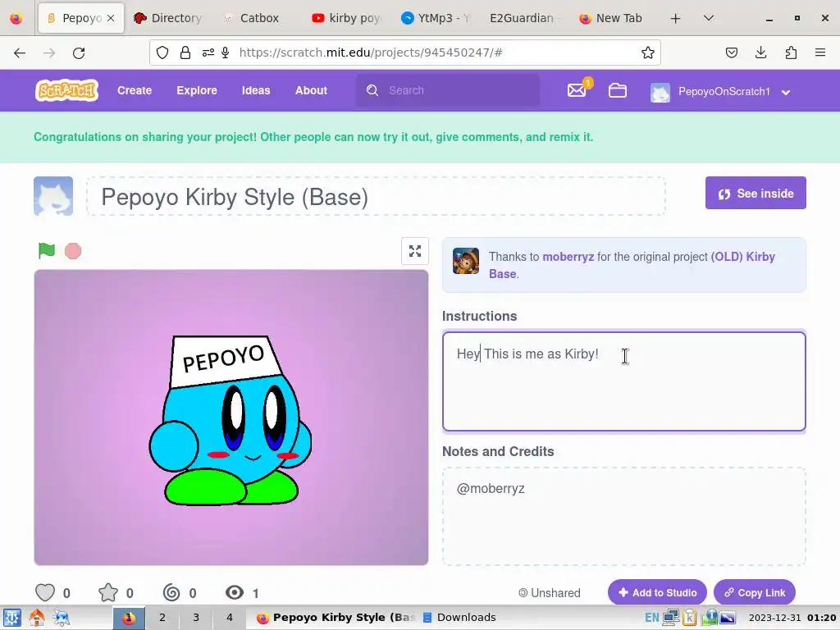Viewport: 840px width, 630px height.
Task: Enter fullscreen mode for the project stage
Action: click(414, 251)
